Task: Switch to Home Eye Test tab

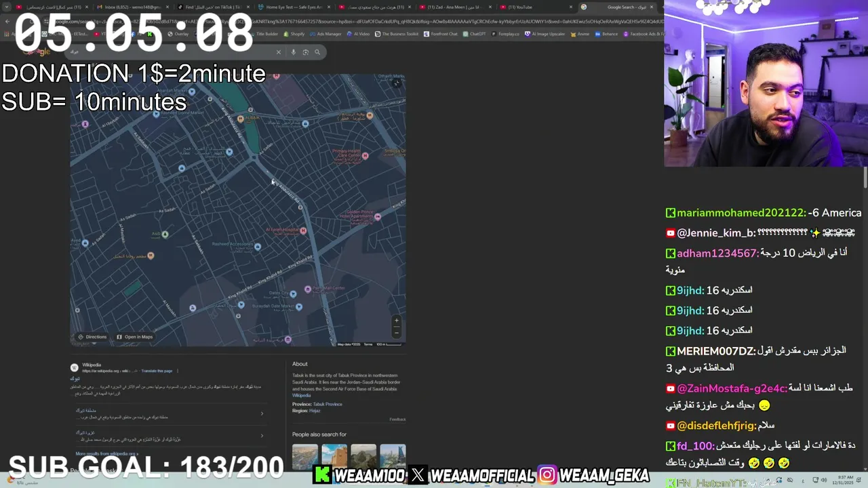Action: [x=294, y=7]
